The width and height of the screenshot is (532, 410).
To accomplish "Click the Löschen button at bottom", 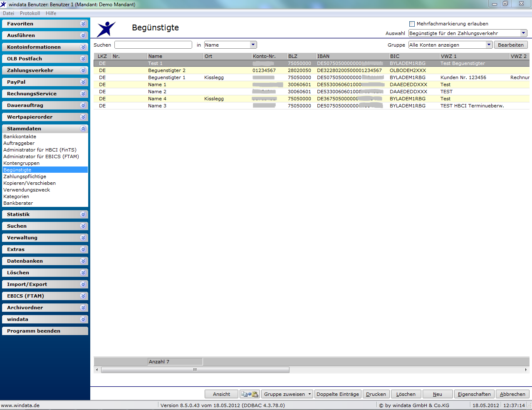I will point(406,394).
